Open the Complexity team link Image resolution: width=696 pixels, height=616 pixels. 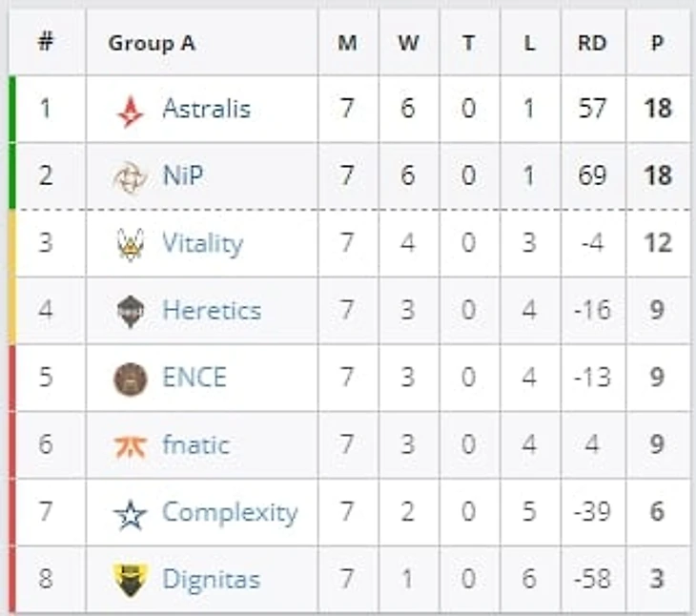pos(230,512)
